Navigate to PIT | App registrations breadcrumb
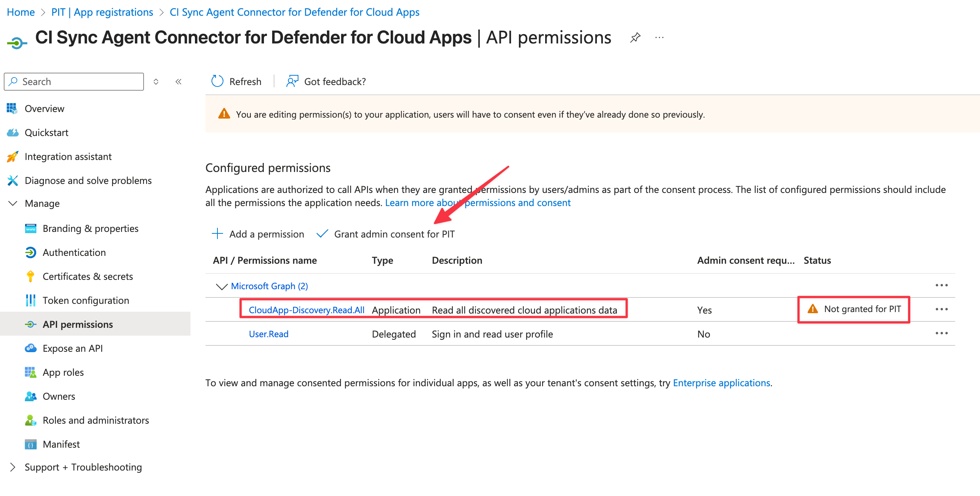The height and width of the screenshot is (496, 980). click(102, 12)
